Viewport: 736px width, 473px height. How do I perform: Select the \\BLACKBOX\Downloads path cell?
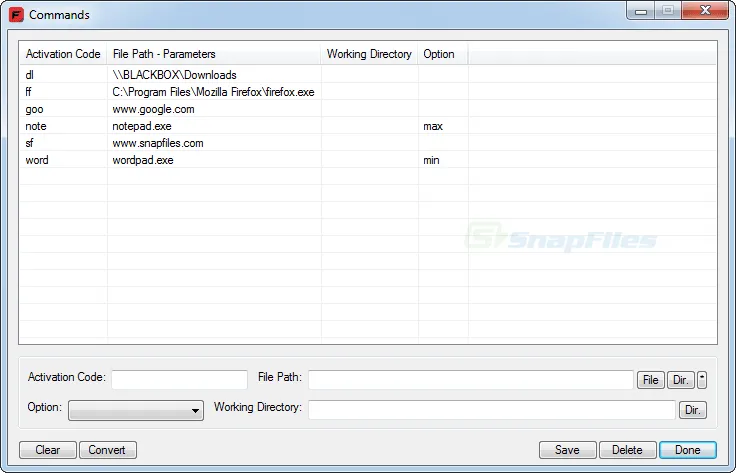point(174,75)
